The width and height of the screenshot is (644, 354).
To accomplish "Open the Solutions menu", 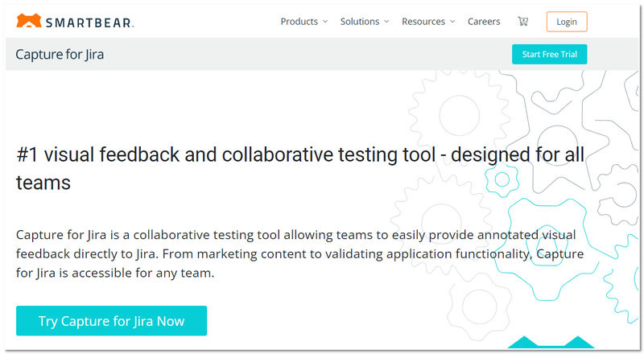I will pyautogui.click(x=359, y=22).
